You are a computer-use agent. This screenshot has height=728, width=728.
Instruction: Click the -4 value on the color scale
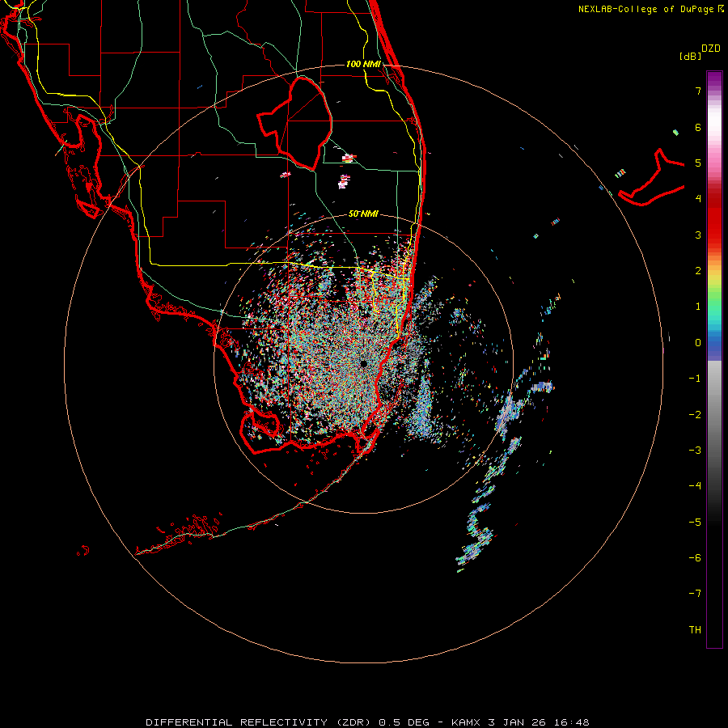(695, 486)
